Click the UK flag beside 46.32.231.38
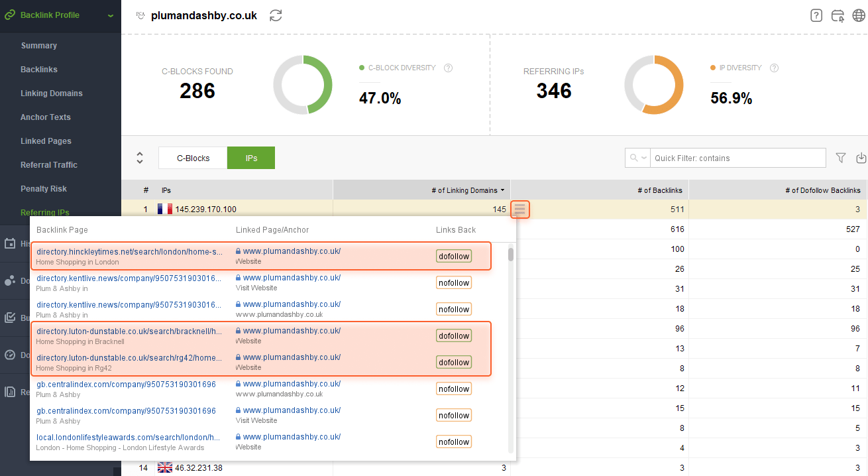The width and height of the screenshot is (868, 476). tap(165, 468)
